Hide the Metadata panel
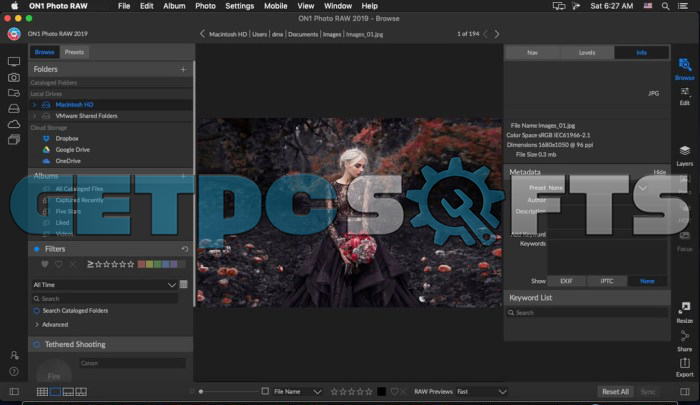 pyautogui.click(x=659, y=172)
